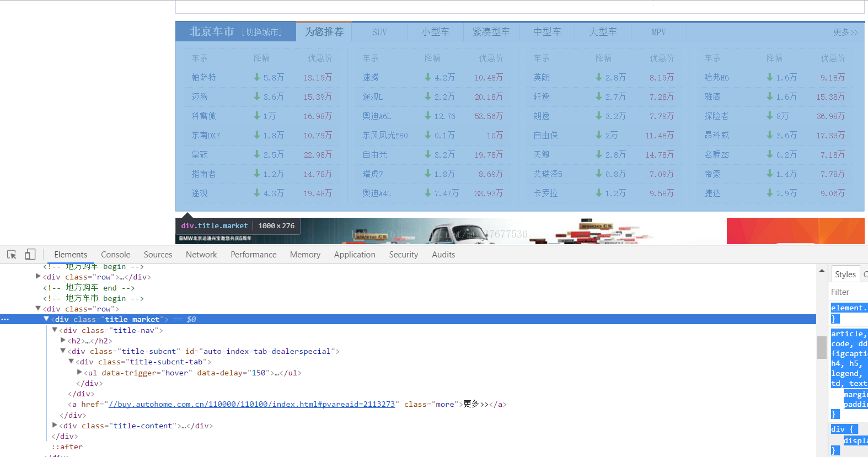Screen dimensions: 868x457
Task: Open the Application tab
Action: (355, 254)
